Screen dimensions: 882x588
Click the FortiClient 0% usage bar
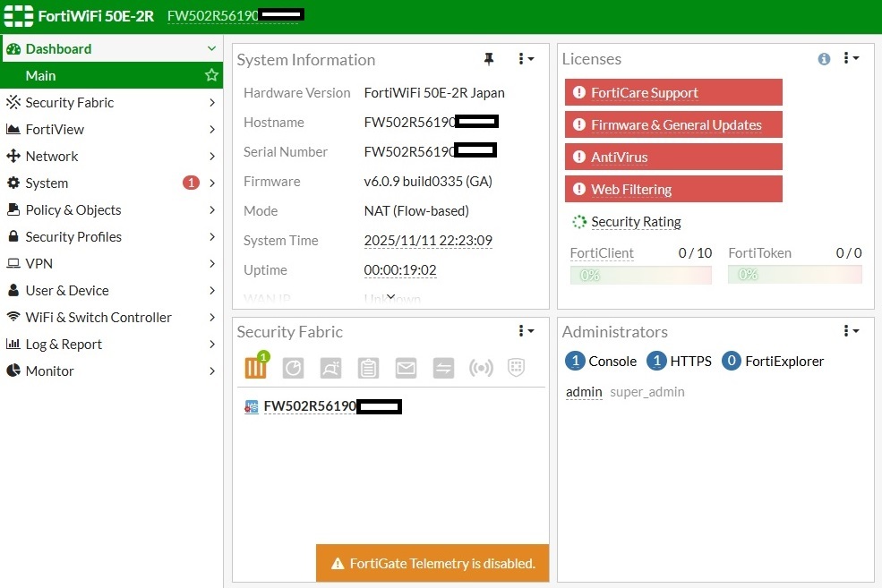click(640, 275)
